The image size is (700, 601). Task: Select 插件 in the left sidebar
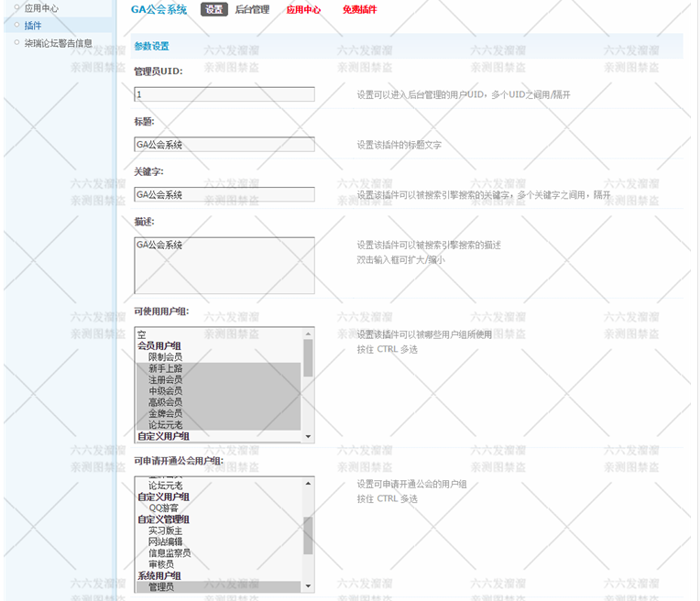pyautogui.click(x=33, y=26)
